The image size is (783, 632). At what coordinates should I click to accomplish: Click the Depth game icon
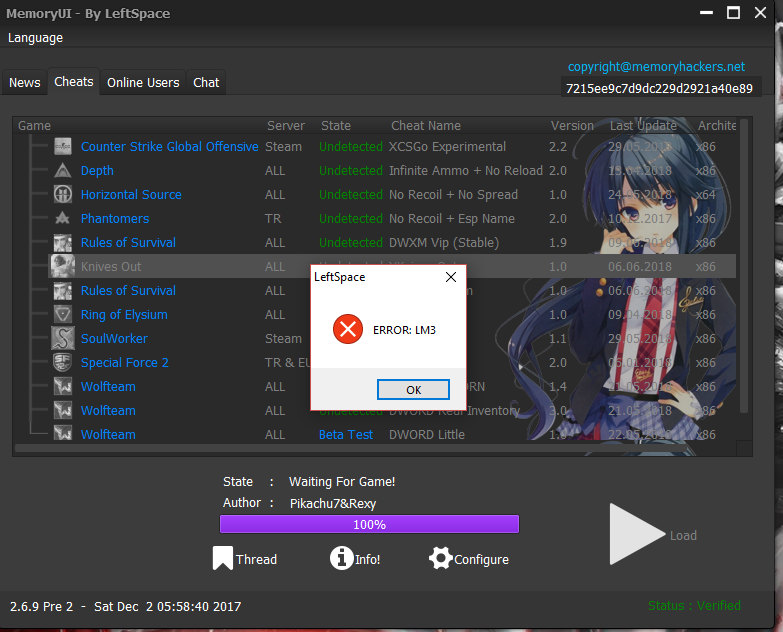63,171
